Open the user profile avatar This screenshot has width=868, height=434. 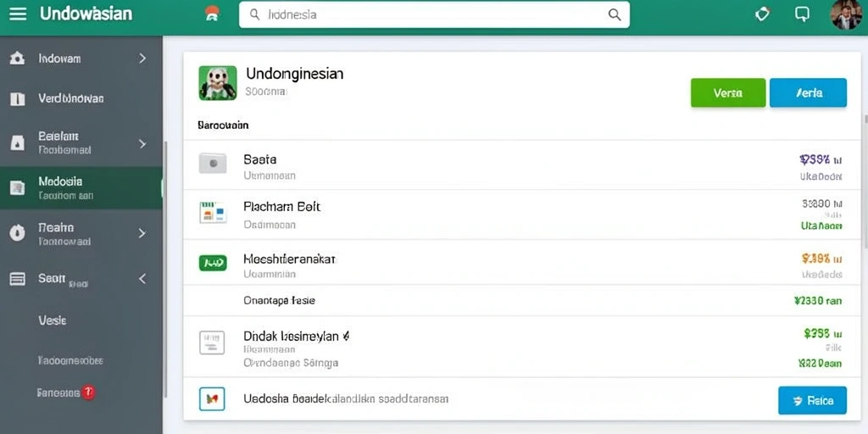coord(846,14)
